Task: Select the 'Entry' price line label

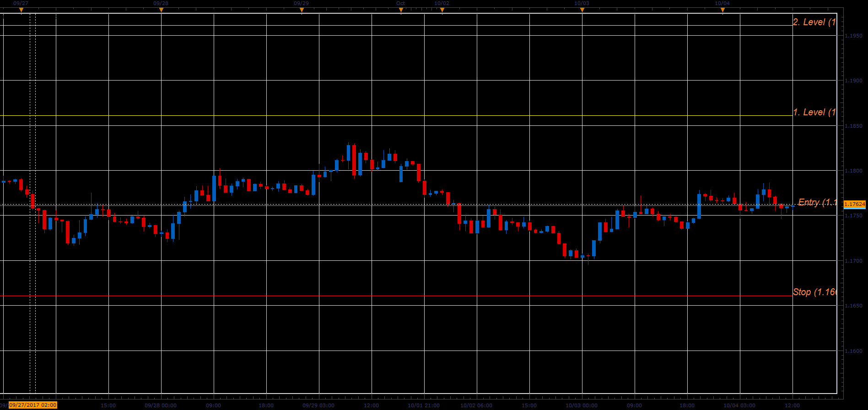Action: point(817,202)
